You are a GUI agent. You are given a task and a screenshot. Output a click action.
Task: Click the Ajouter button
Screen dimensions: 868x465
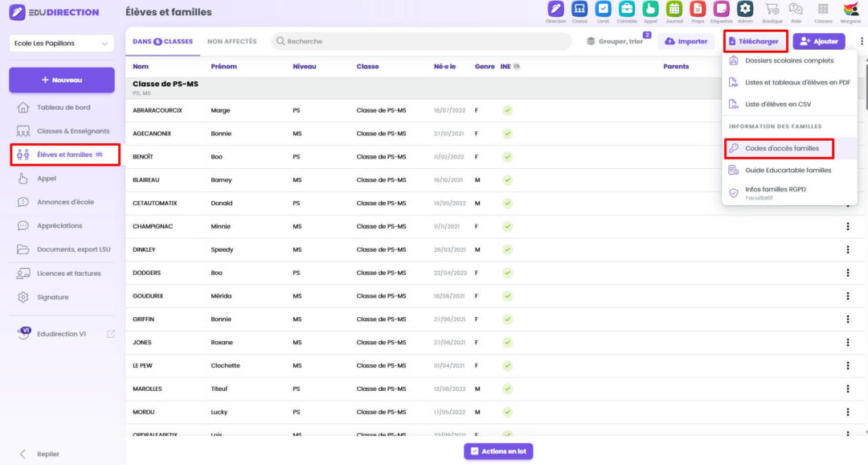819,41
